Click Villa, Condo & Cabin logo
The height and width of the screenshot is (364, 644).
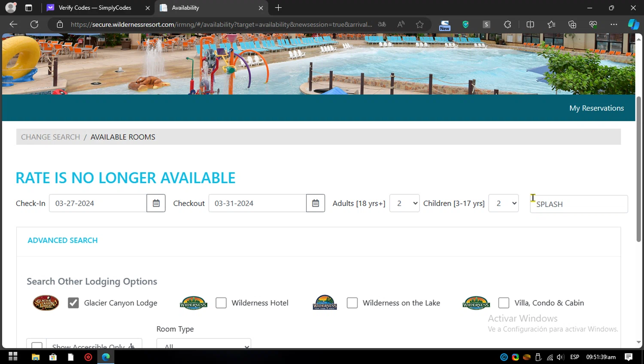click(x=476, y=303)
